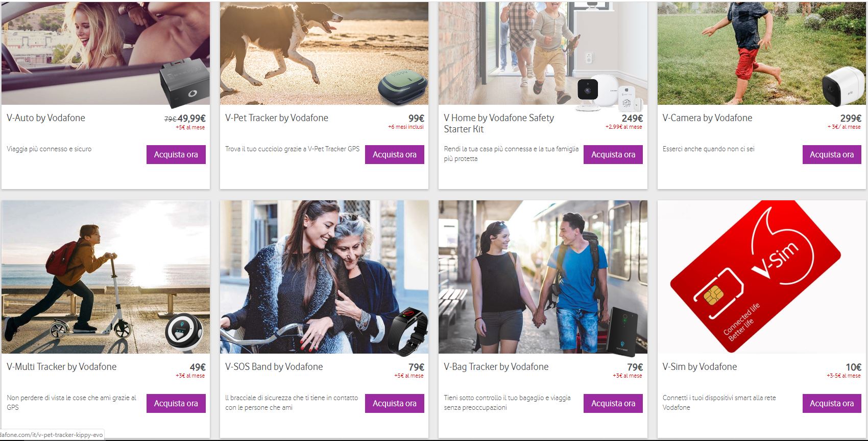Click Acquista ora for V-Auto

click(x=176, y=154)
